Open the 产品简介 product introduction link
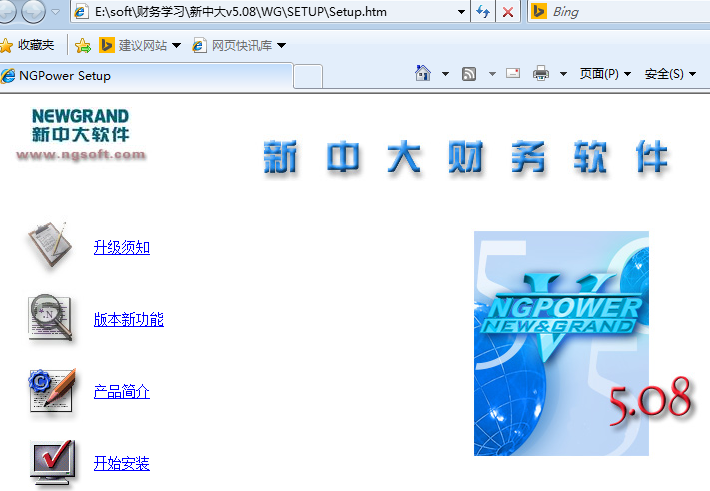Screen dimensions: 710x491 [x=121, y=391]
